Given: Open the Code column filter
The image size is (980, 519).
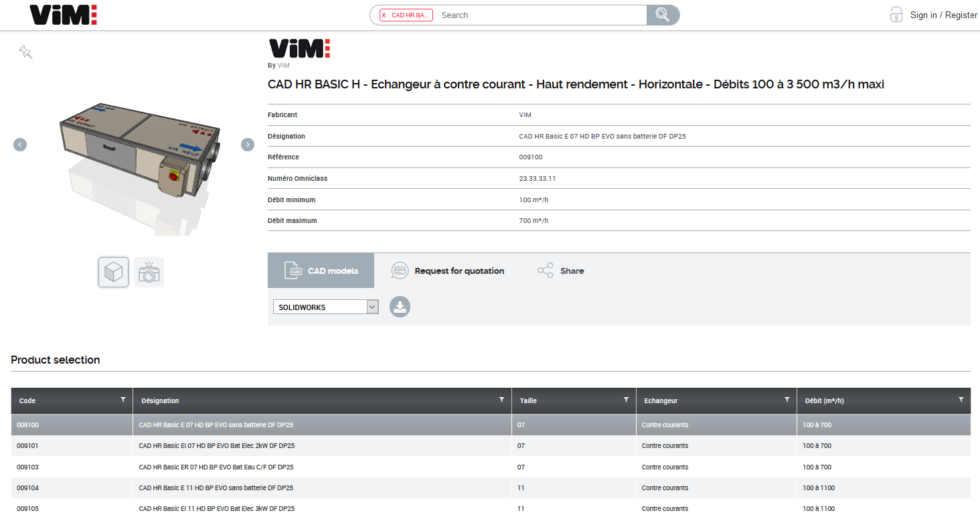Looking at the screenshot, I should [x=122, y=400].
